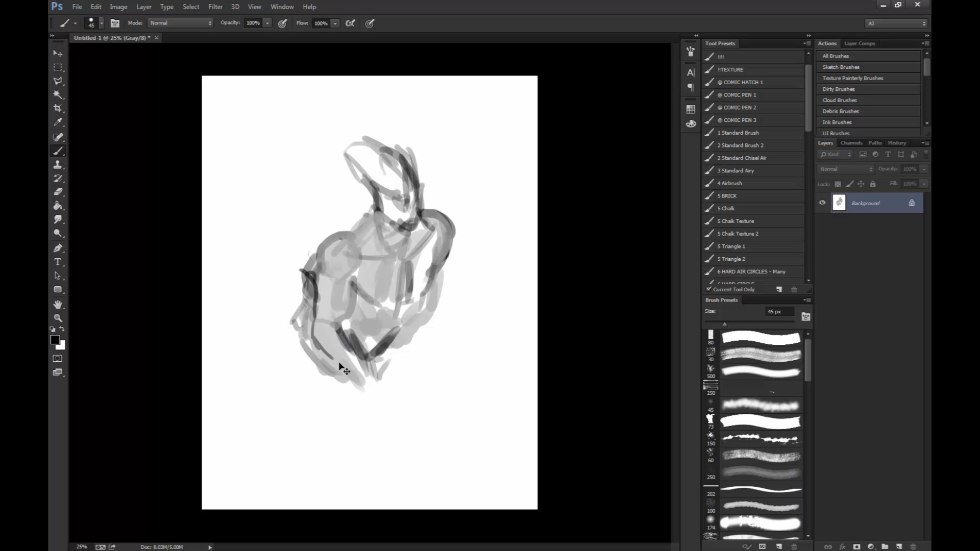Open the layer blend mode Normal dropdown

(846, 169)
